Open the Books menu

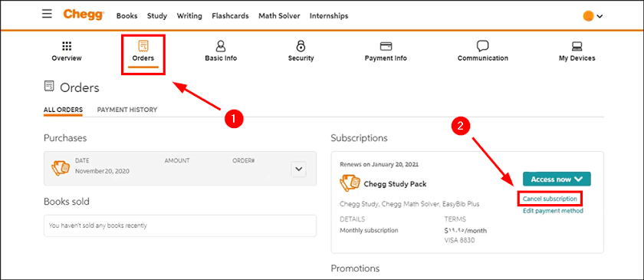tap(127, 16)
